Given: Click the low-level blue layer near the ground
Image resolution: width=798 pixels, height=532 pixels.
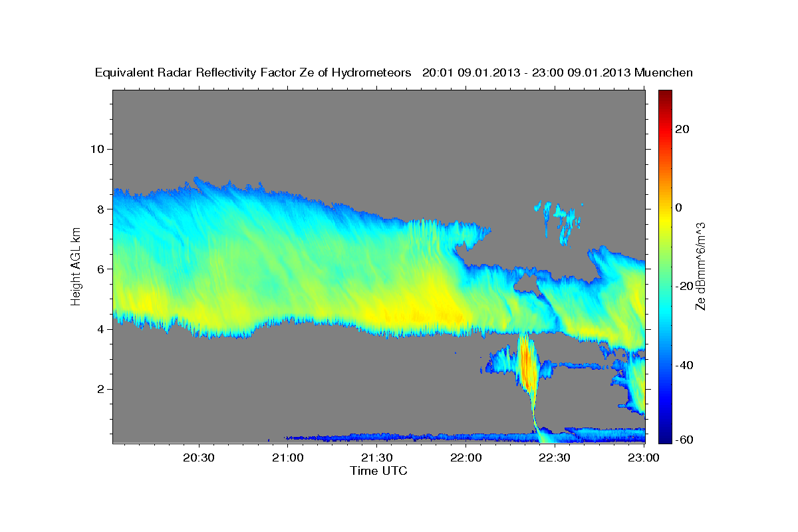Looking at the screenshot, I should (465, 437).
